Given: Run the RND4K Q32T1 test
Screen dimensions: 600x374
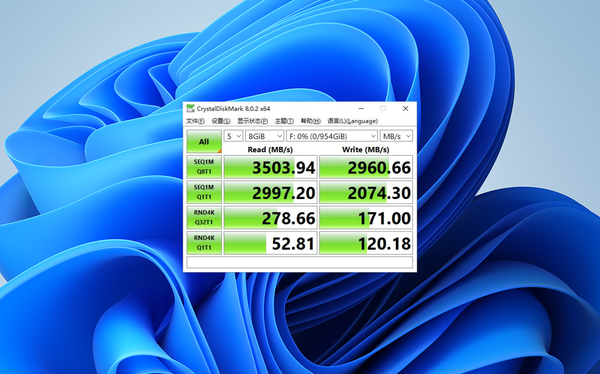Looking at the screenshot, I should (204, 217).
